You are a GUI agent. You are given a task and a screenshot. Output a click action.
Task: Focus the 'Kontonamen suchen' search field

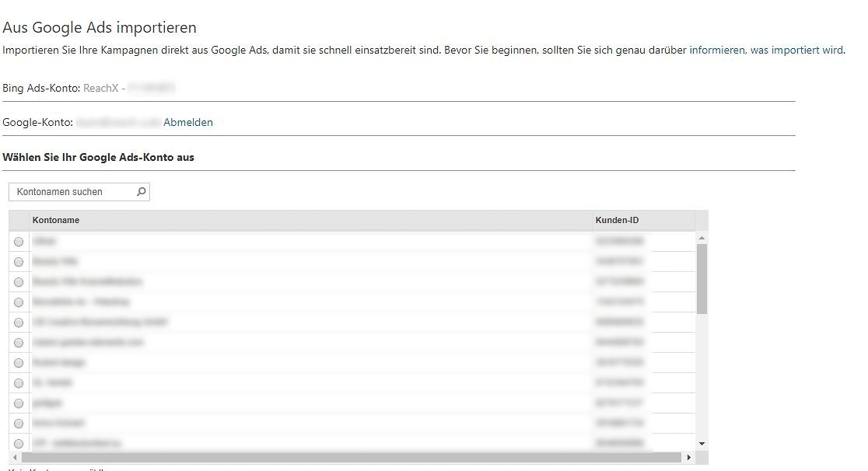(79, 191)
